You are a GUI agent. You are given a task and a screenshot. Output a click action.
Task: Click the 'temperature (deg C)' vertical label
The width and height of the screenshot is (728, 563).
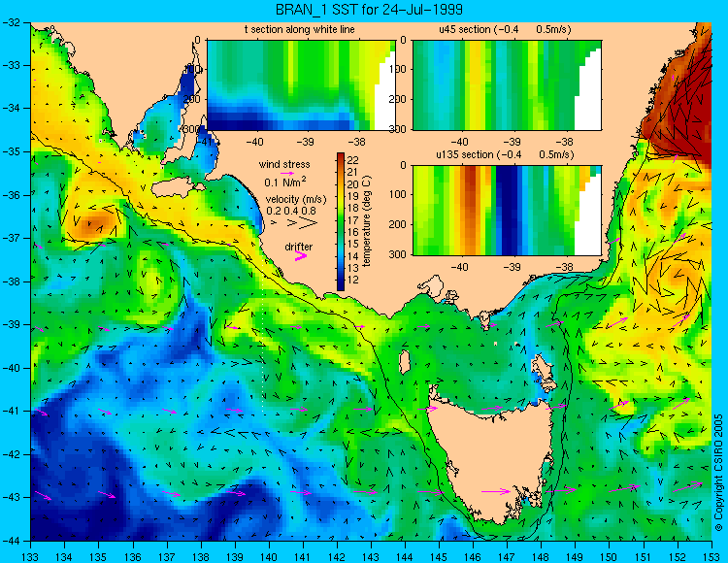367,221
